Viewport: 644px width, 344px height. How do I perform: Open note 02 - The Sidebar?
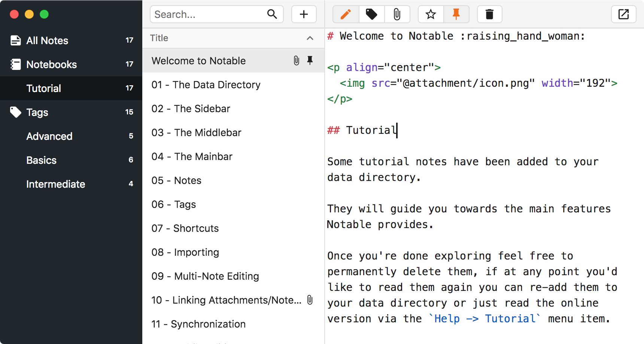coord(233,108)
